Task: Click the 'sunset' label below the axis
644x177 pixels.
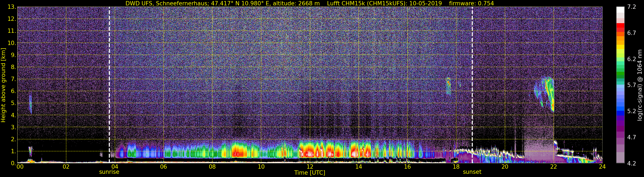Action: 472,172
